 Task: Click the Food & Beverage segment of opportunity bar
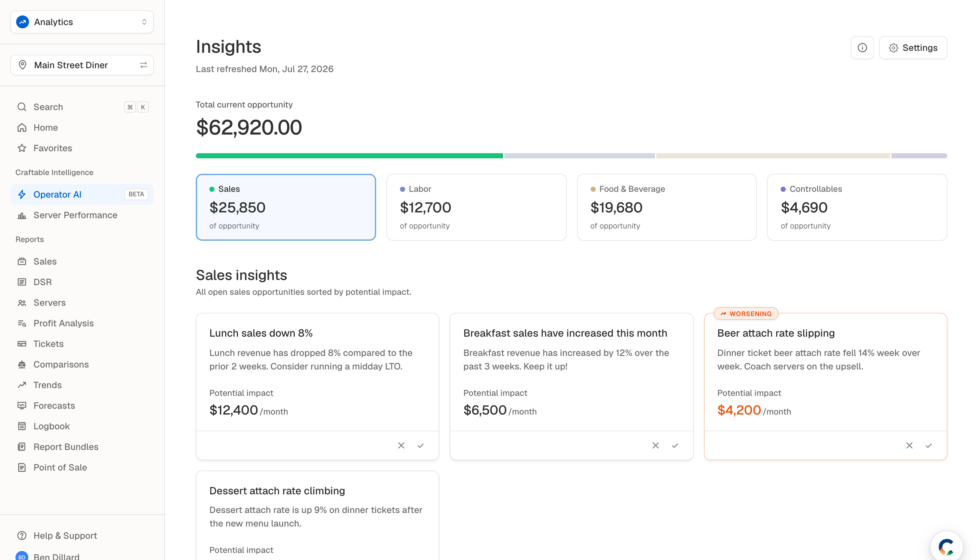773,156
